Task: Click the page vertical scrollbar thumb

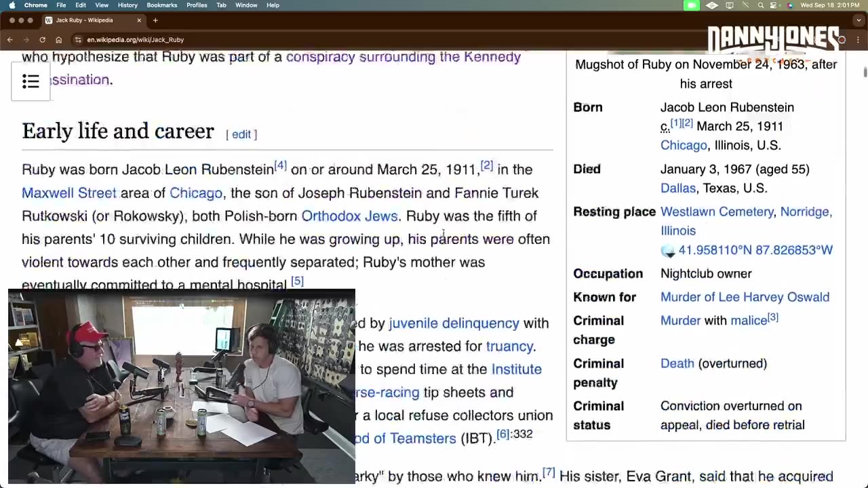Action: 865,72
